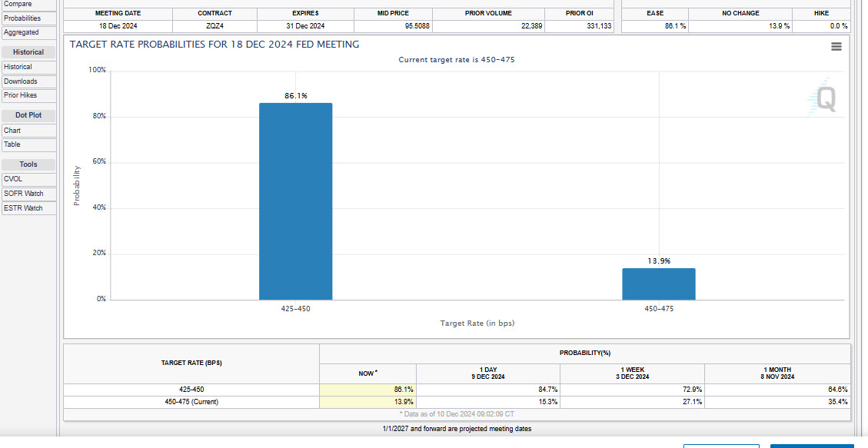Click the data as of 10 Dec footnote

click(x=457, y=413)
